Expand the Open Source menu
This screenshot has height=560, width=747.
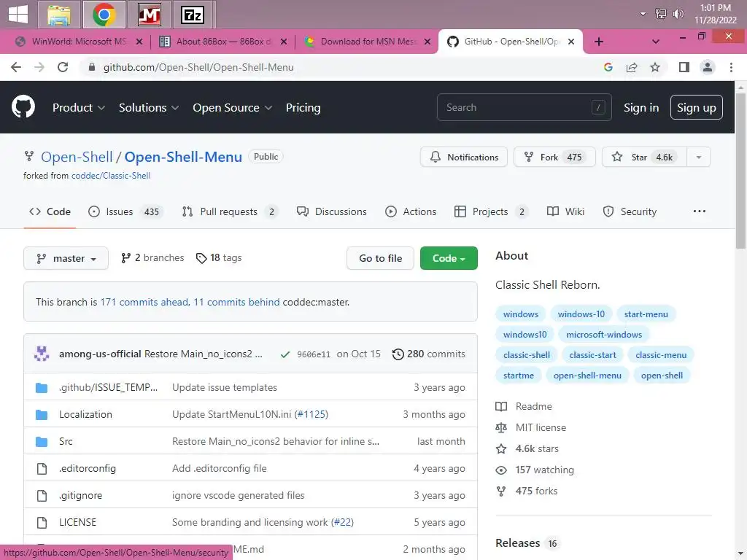point(233,108)
